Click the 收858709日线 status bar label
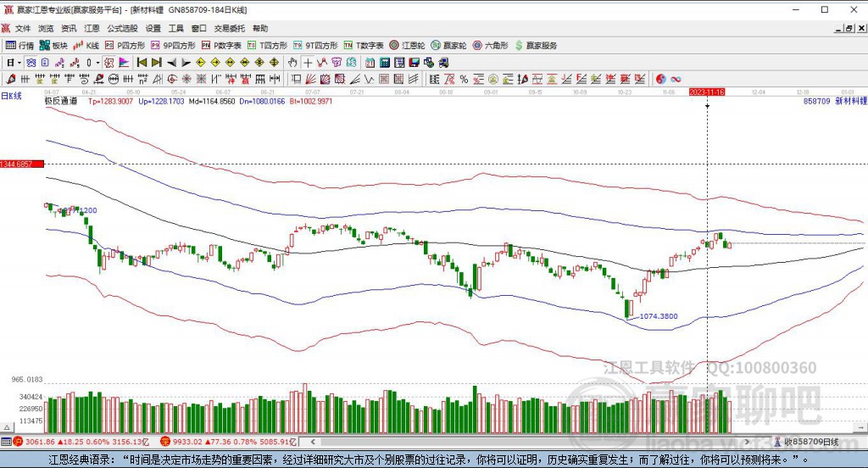Viewport: 868px width, 468px height. tap(810, 442)
